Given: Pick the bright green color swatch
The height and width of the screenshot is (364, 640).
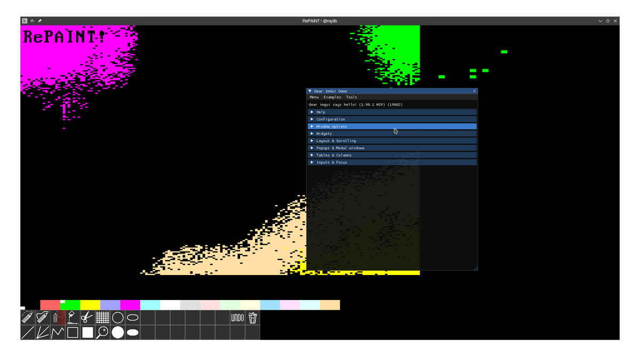Looking at the screenshot, I should (70, 305).
